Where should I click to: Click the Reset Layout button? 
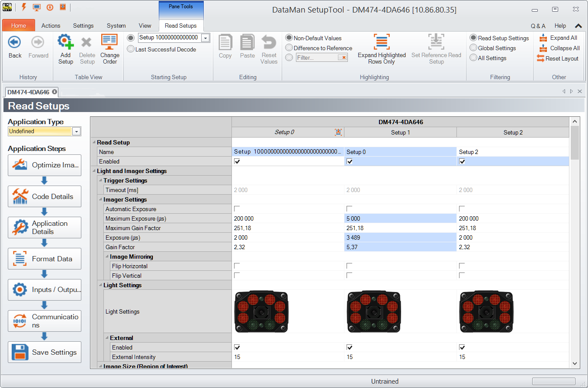click(x=558, y=58)
